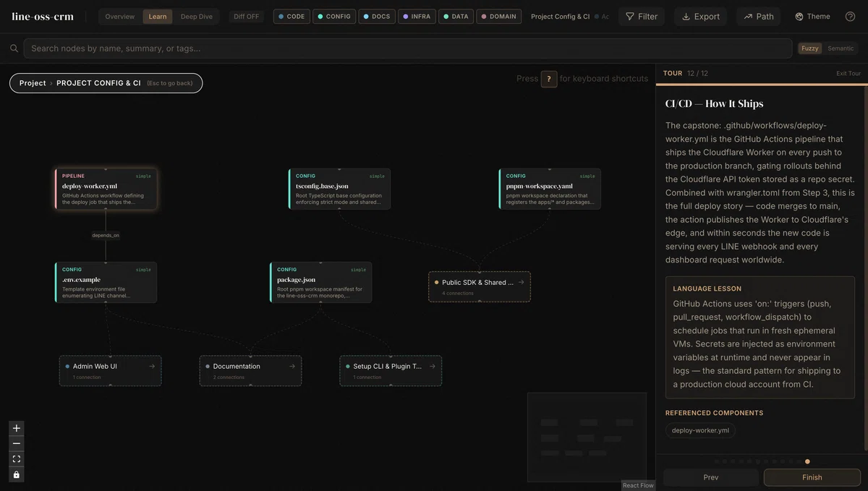
Task: Jump to first tour progress dot
Action: pos(717,461)
